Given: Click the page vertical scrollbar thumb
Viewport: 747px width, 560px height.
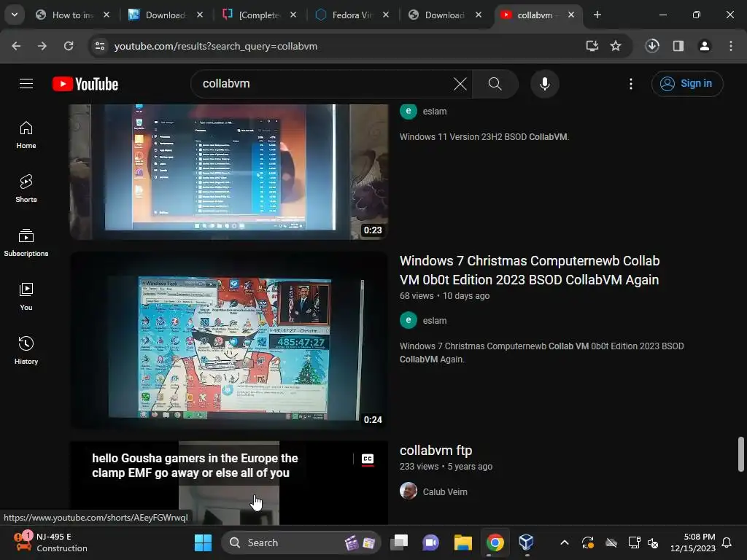Looking at the screenshot, I should 741,454.
